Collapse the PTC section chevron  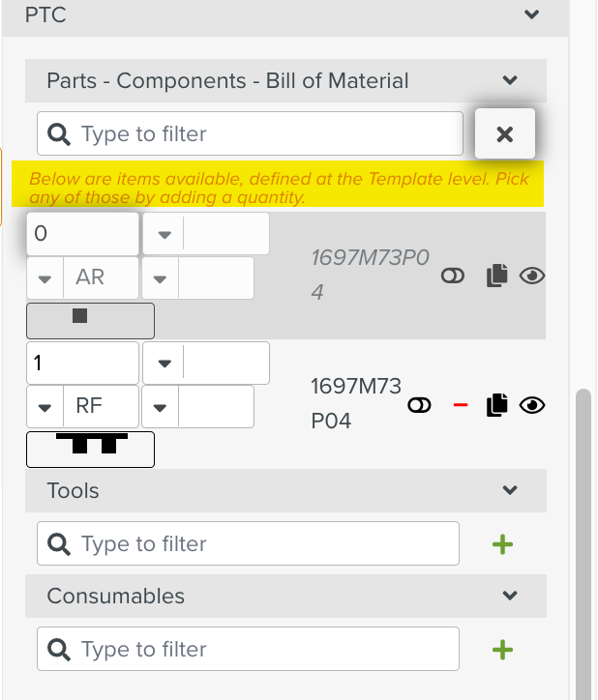click(x=531, y=15)
